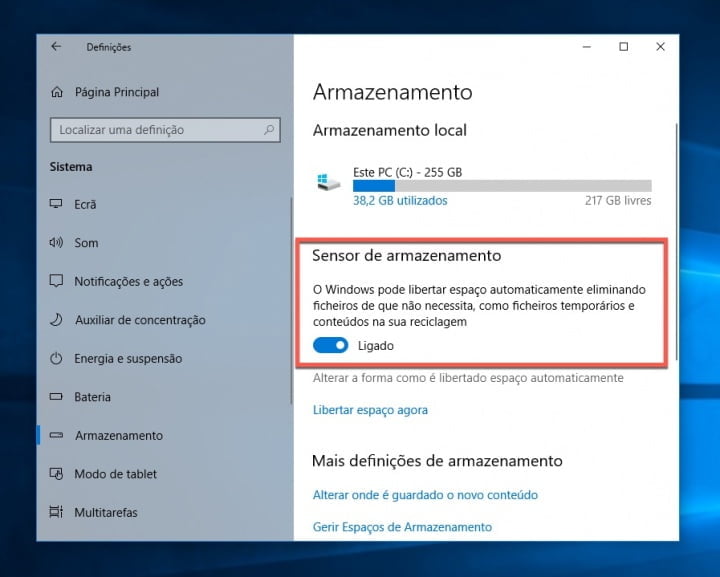Screen dimensions: 720x577
Task: Click the Mais definições de armazenamento heading
Action: coord(437,460)
